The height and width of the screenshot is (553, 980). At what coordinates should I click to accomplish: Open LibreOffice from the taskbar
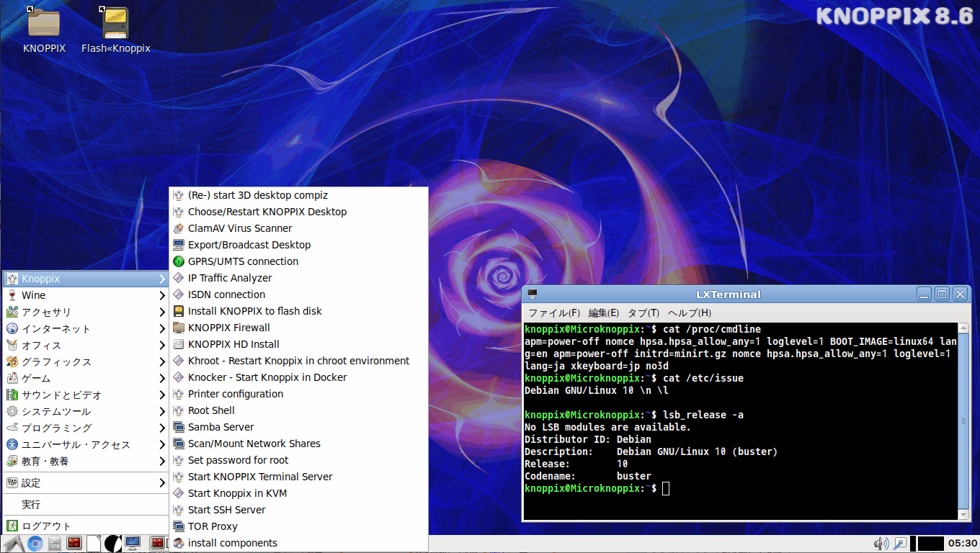click(x=93, y=543)
